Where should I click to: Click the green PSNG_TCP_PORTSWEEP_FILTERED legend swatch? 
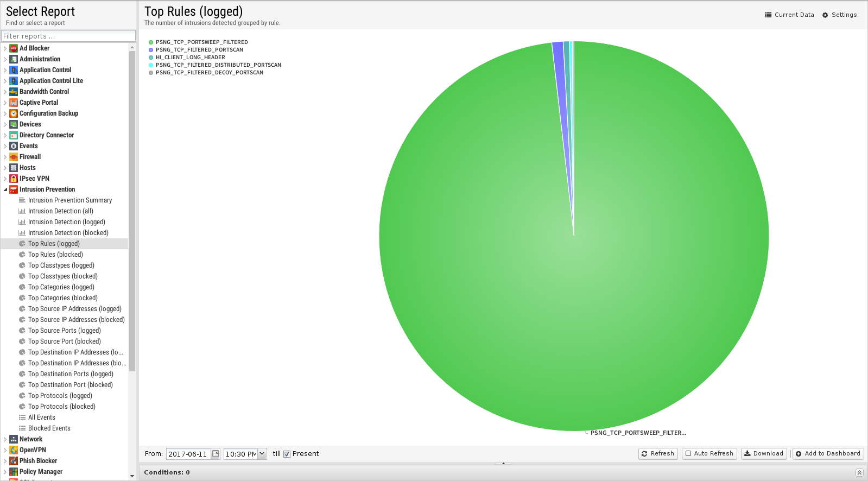[x=151, y=42]
